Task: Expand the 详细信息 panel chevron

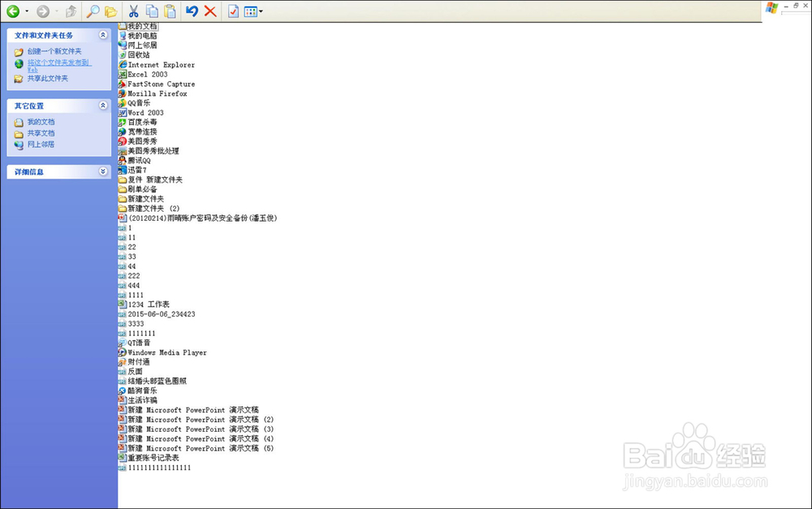Action: point(103,171)
